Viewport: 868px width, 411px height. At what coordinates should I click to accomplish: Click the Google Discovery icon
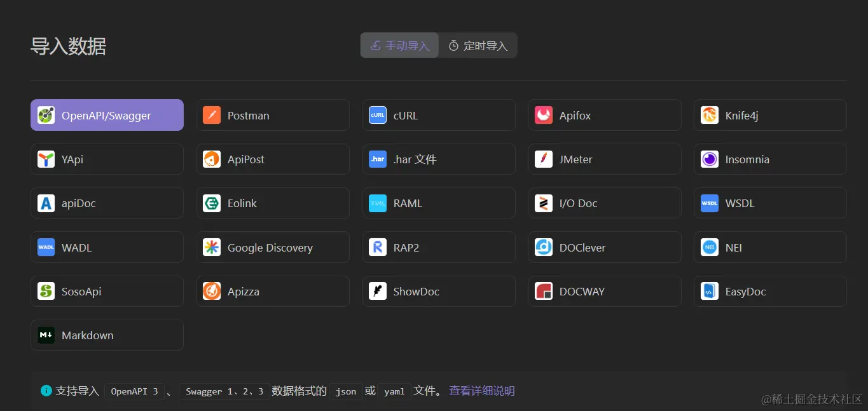click(212, 247)
